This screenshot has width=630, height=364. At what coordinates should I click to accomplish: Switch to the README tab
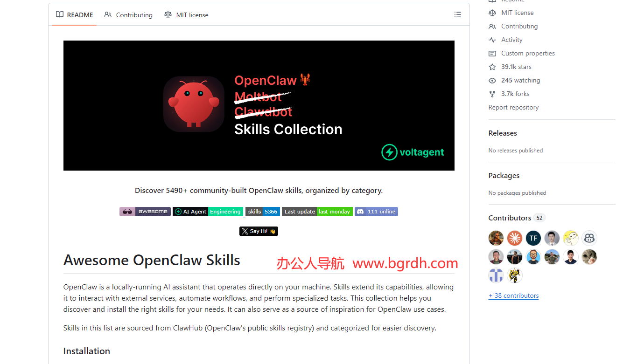click(x=75, y=15)
